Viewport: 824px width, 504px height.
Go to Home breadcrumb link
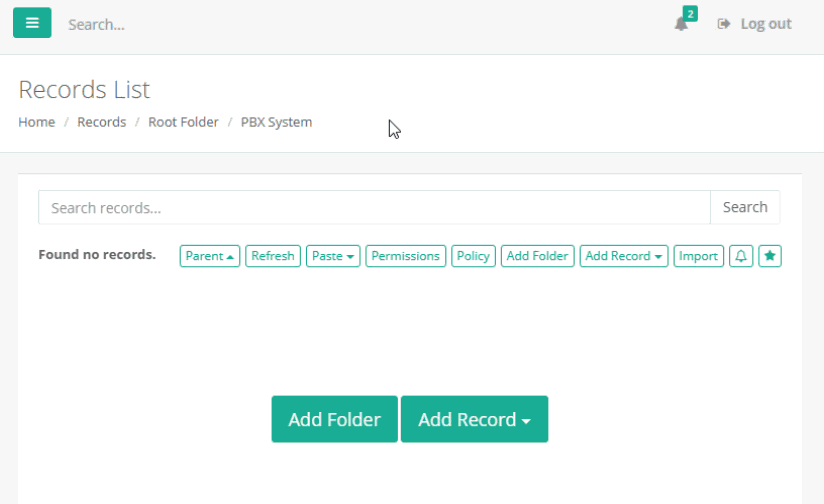(36, 122)
